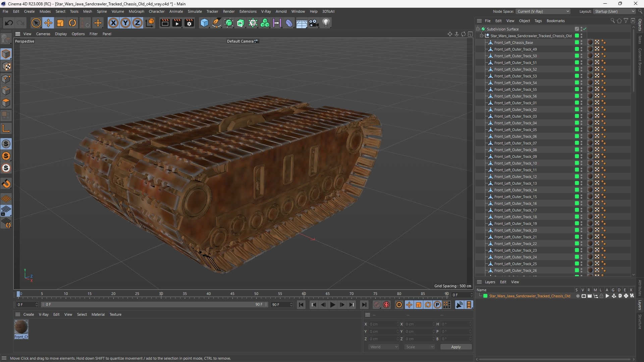
Task: Add a Light object via bulb icon
Action: coord(326,23)
